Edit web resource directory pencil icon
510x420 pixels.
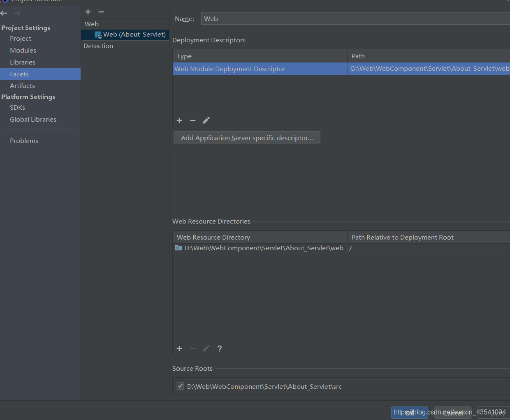(206, 348)
